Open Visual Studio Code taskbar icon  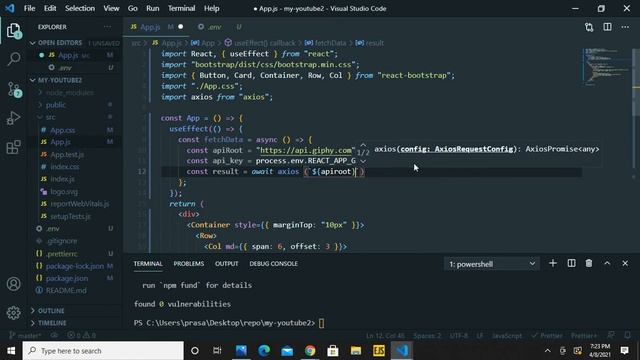(x=402, y=351)
